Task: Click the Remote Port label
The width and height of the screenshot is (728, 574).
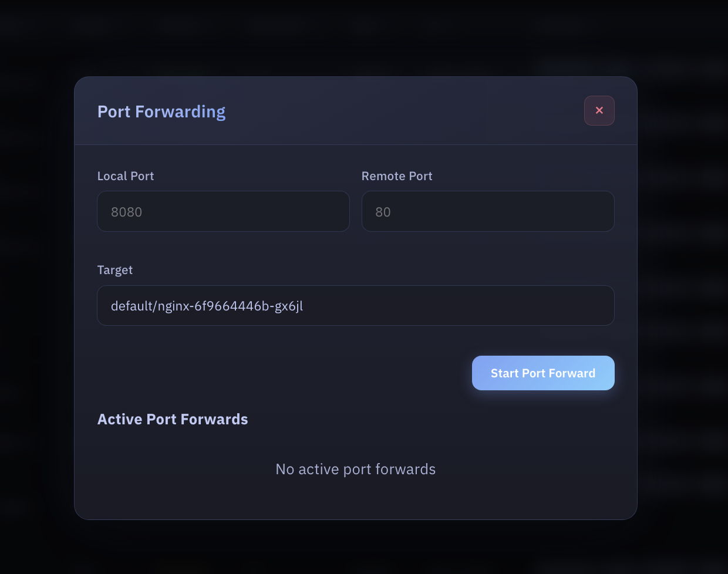Action: coord(397,175)
